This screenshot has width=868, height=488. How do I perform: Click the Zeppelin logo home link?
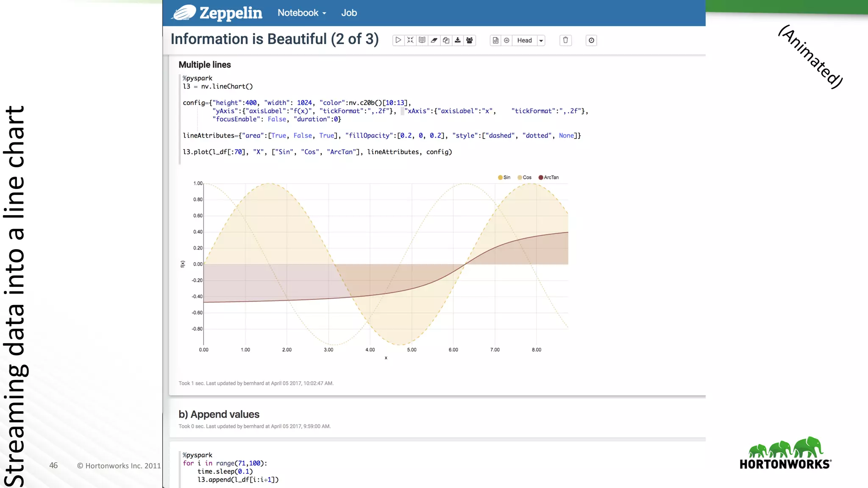pyautogui.click(x=217, y=13)
